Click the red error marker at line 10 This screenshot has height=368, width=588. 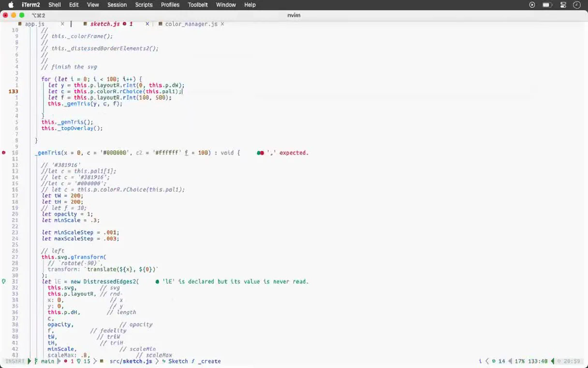pos(4,153)
